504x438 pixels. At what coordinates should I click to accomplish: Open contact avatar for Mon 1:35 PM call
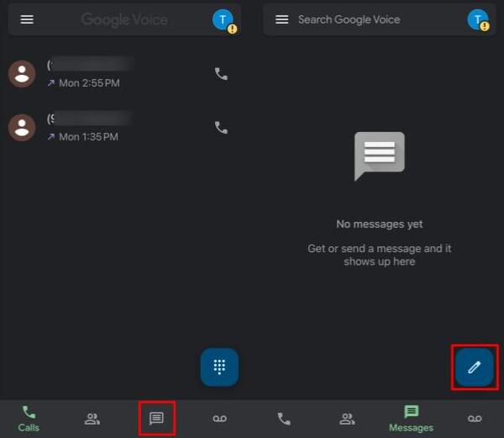pyautogui.click(x=22, y=128)
